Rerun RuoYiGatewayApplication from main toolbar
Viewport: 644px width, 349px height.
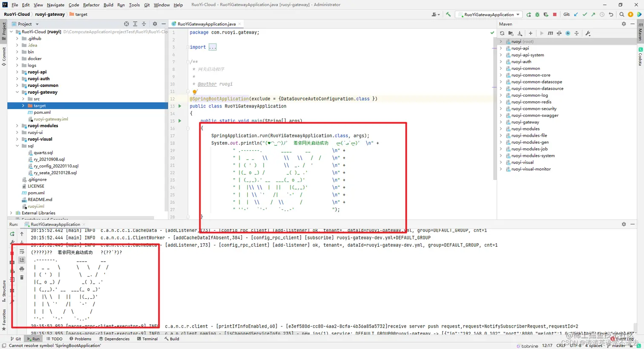coord(529,14)
